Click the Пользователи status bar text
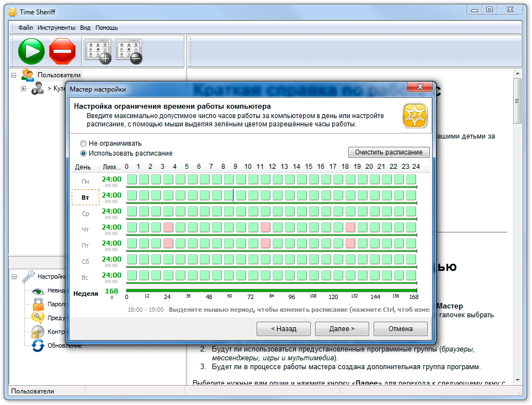This screenshot has height=405, width=532. coord(33,391)
